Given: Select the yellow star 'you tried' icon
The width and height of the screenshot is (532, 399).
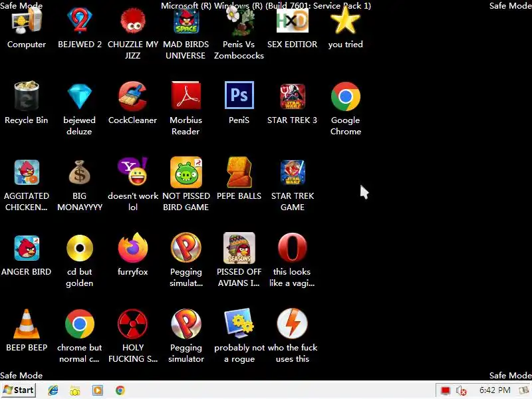Looking at the screenshot, I should tap(345, 21).
